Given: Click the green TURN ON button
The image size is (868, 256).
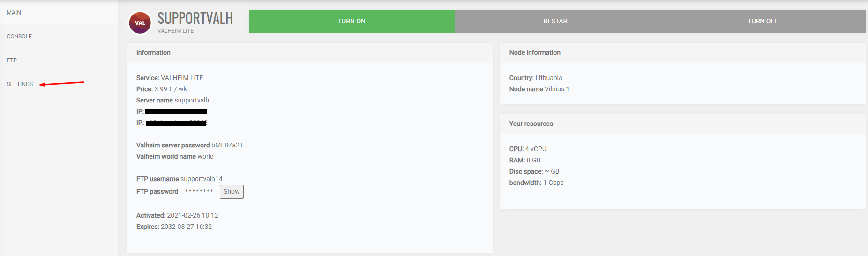Looking at the screenshot, I should point(352,22).
